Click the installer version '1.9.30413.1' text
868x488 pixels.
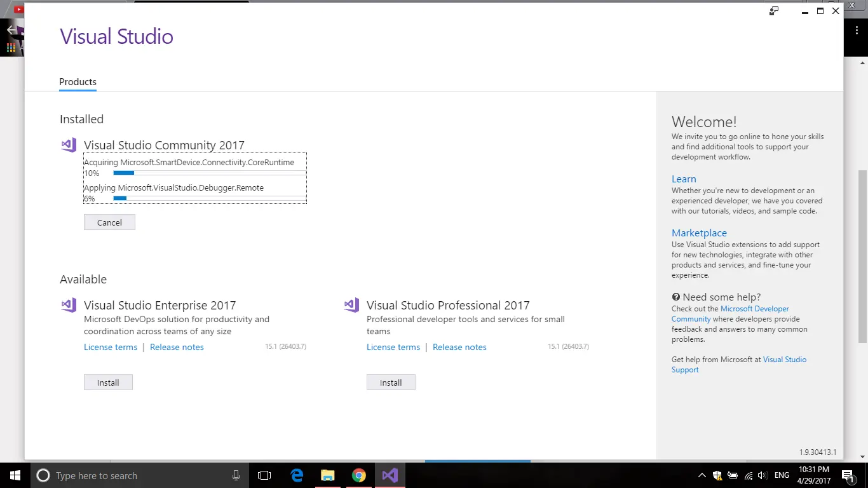818,452
